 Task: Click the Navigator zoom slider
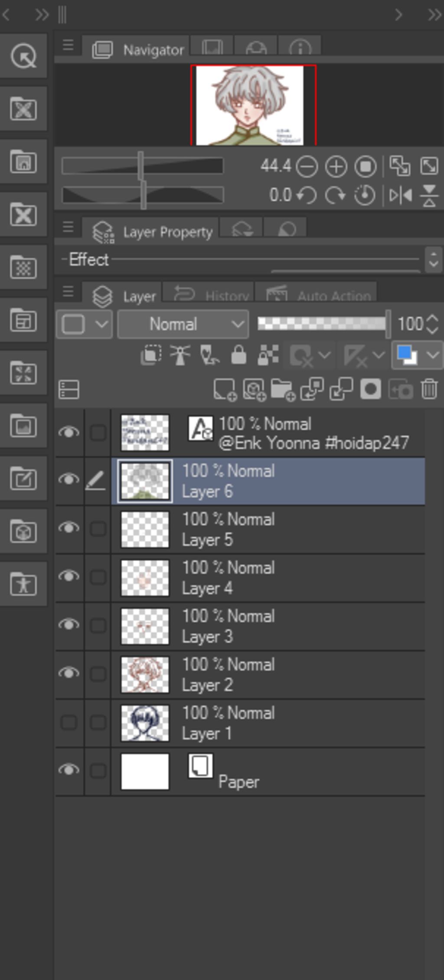click(142, 166)
